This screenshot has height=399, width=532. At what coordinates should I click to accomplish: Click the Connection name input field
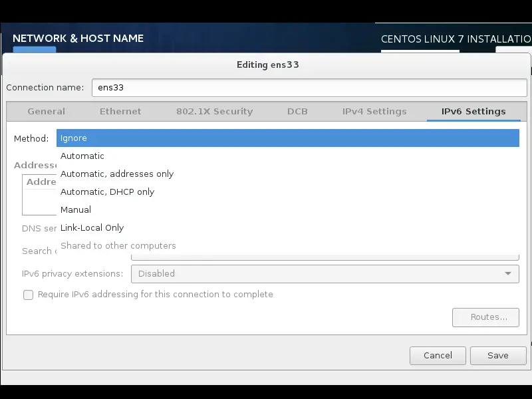click(309, 88)
